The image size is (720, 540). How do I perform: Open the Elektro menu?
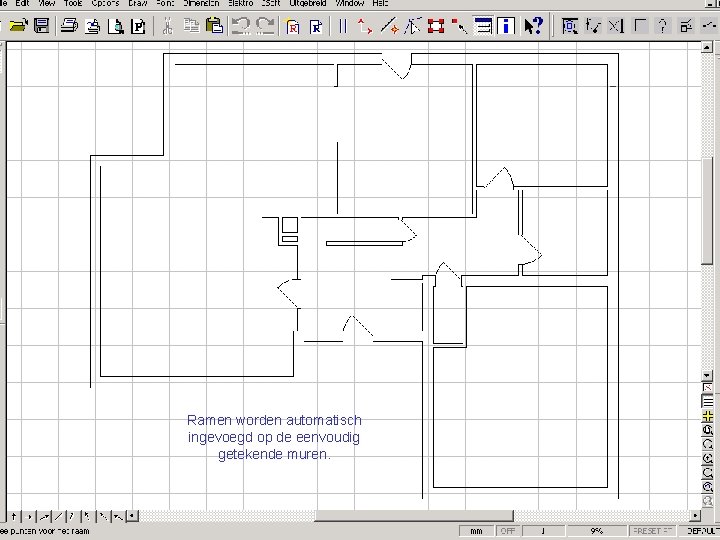click(x=241, y=3)
